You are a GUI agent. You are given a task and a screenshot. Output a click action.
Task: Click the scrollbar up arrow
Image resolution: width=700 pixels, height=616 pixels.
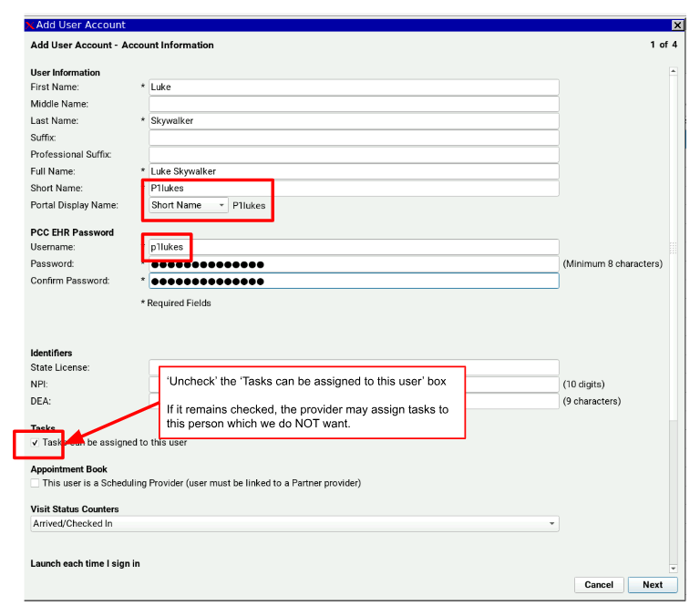pos(674,71)
